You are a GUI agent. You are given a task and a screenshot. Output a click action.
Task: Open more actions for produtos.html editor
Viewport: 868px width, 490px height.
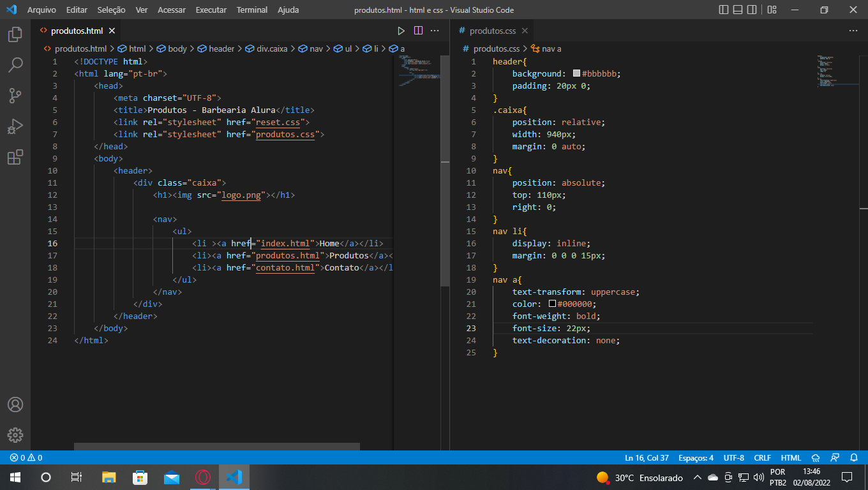pos(435,31)
